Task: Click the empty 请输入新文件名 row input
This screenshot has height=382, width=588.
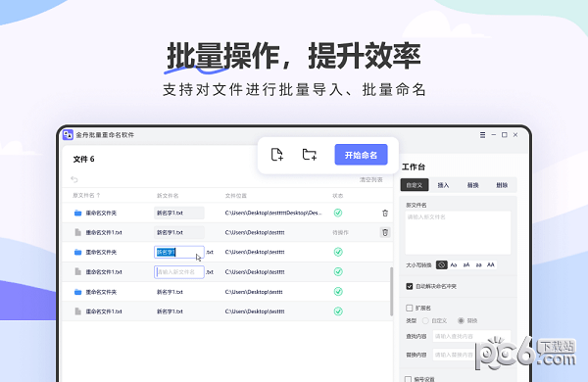Action: tap(179, 271)
